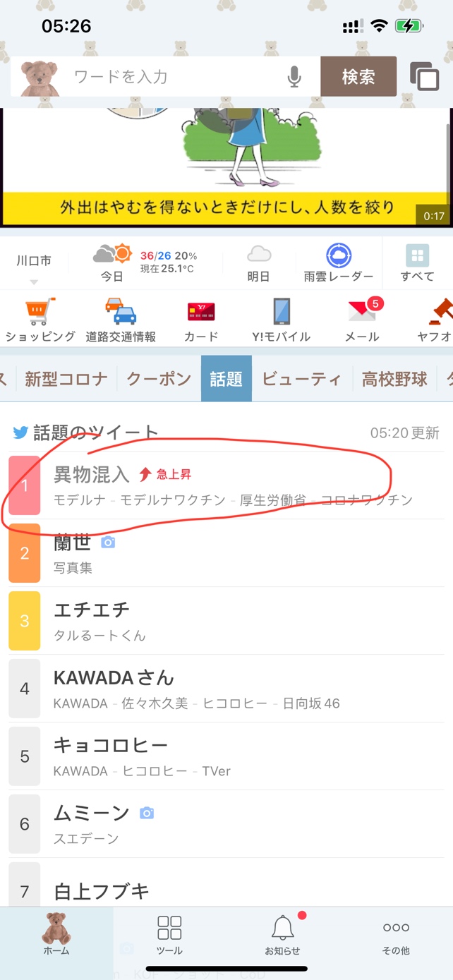Switch to the ビューティ tab

302,379
